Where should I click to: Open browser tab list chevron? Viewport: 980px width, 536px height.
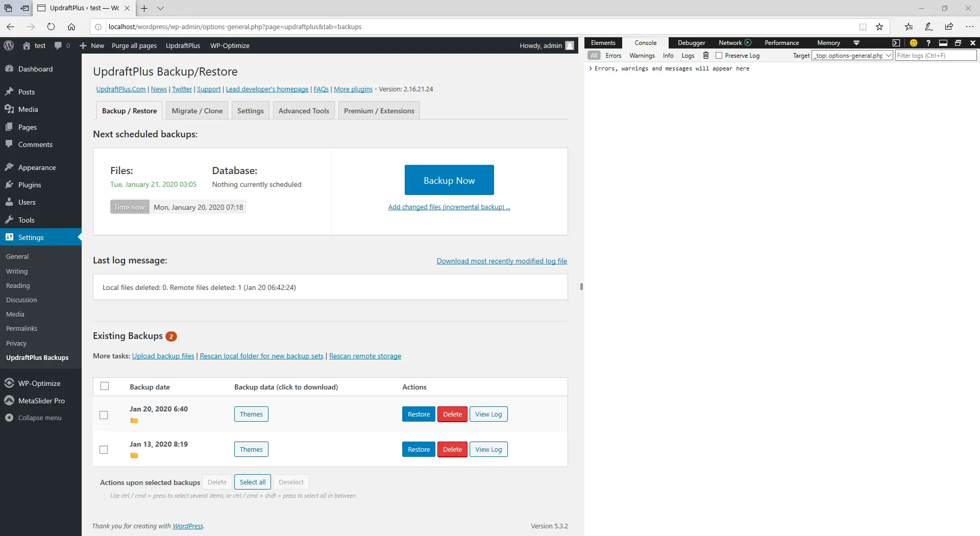point(160,8)
